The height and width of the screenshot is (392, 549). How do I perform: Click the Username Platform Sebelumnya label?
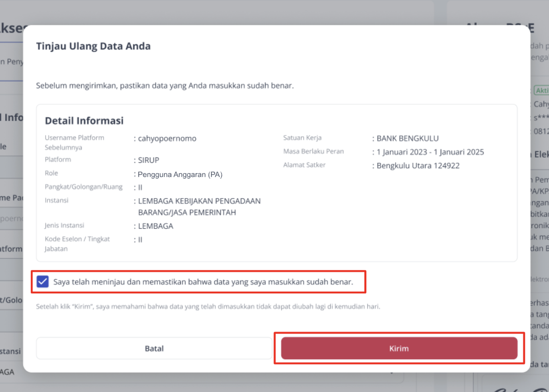(74, 142)
